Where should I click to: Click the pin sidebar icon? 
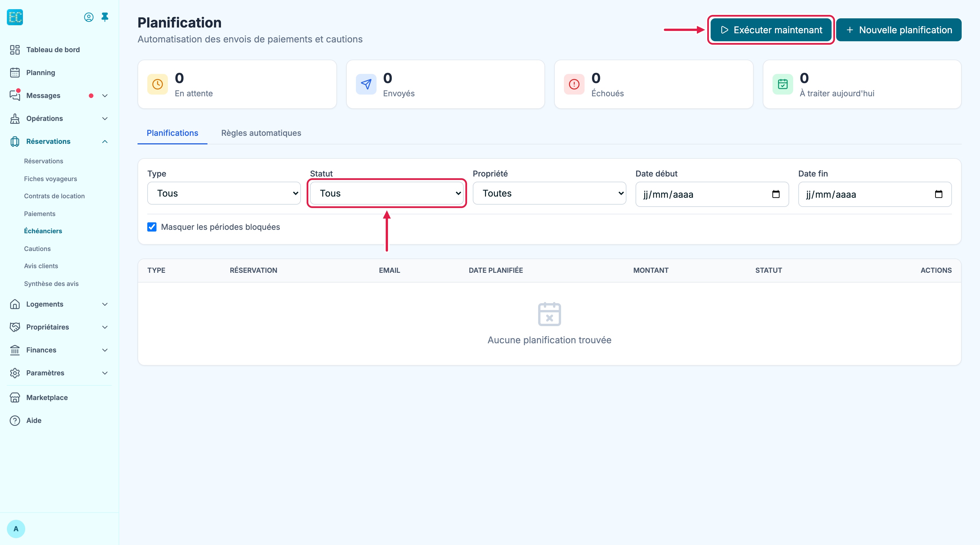click(105, 17)
